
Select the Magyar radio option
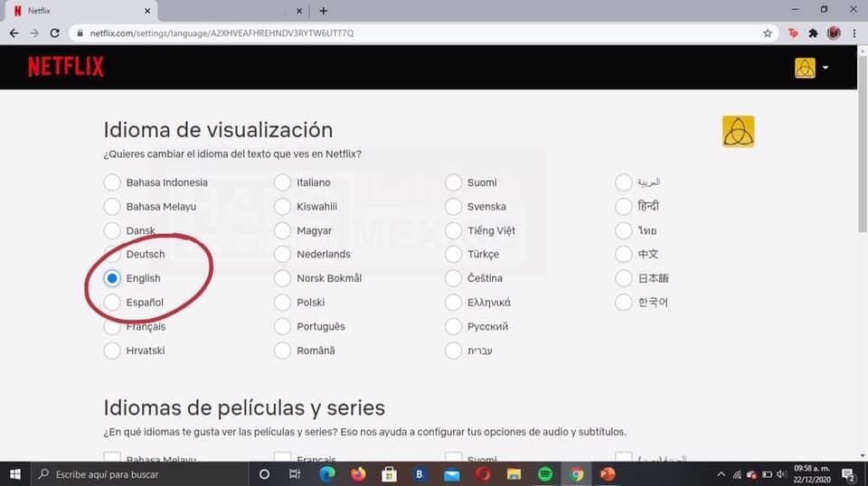pos(282,230)
